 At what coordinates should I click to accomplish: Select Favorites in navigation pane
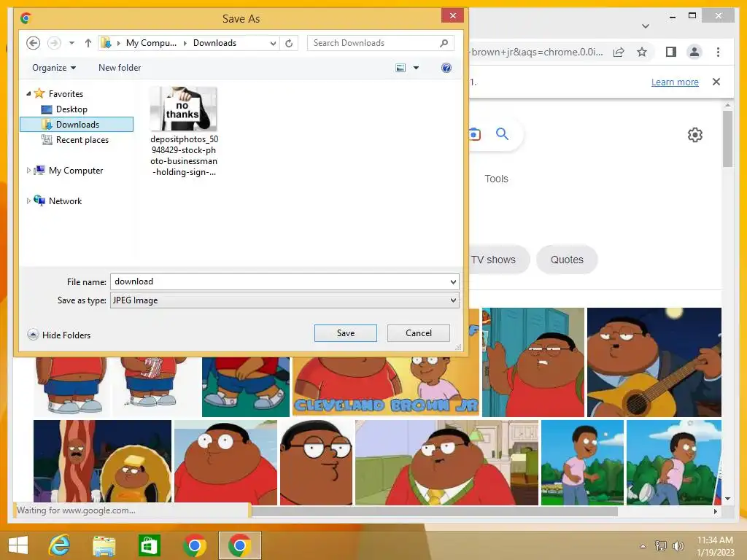pos(66,94)
